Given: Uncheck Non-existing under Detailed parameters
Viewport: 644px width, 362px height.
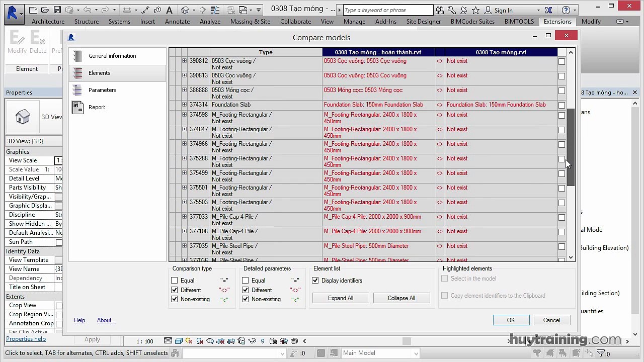Looking at the screenshot, I should tap(246, 299).
